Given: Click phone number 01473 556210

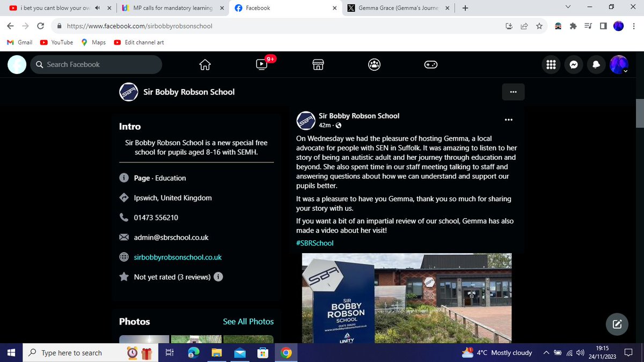Looking at the screenshot, I should click(x=156, y=217).
